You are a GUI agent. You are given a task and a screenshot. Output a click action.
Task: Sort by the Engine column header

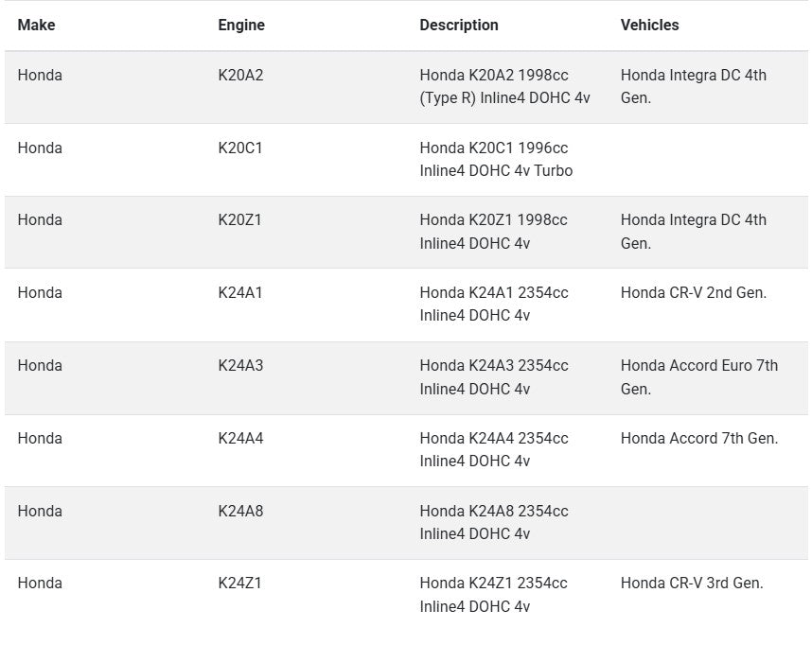[241, 26]
